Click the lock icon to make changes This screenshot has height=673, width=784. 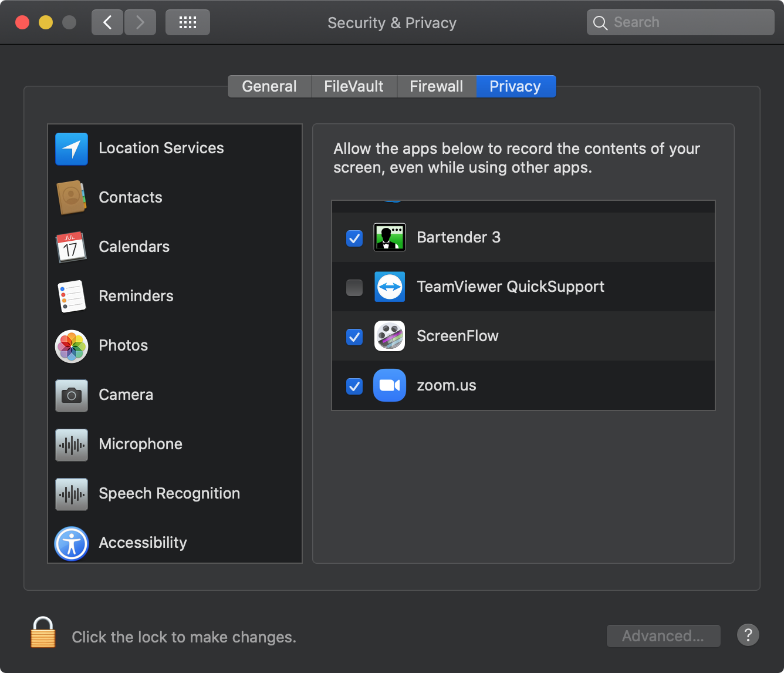(43, 633)
